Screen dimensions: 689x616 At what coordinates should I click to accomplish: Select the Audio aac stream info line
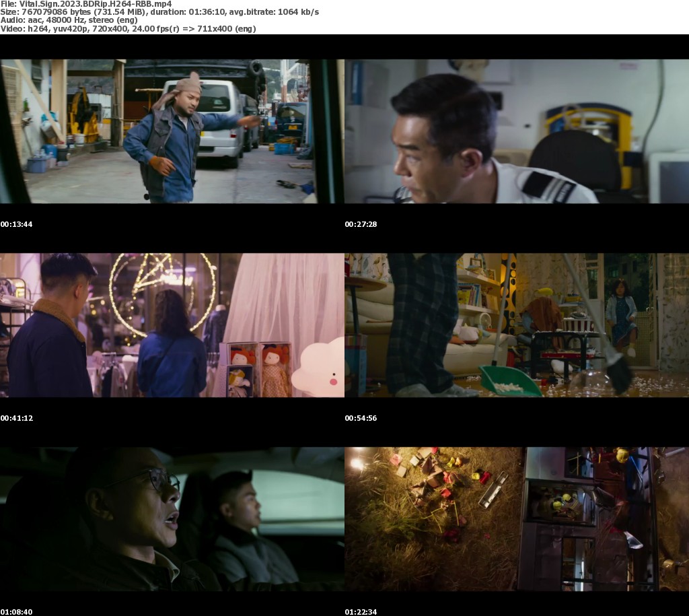(69, 20)
